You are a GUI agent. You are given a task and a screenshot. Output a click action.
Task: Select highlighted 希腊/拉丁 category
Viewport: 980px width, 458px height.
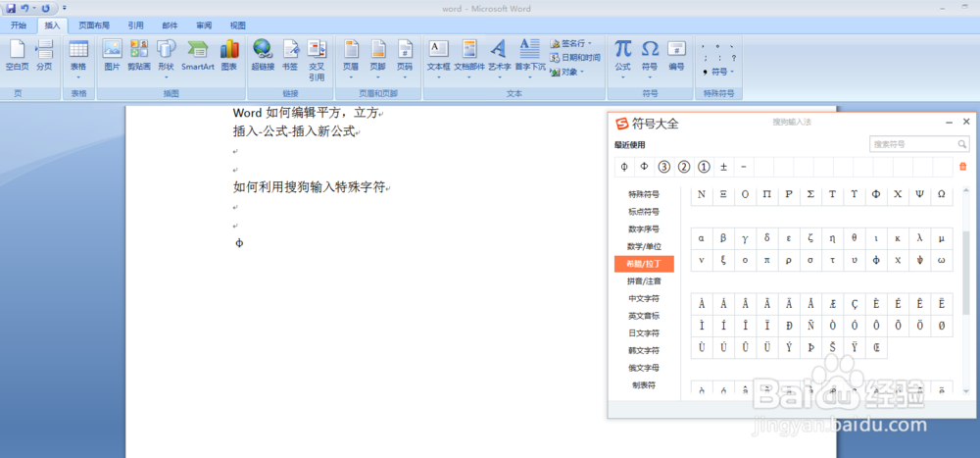coord(644,264)
